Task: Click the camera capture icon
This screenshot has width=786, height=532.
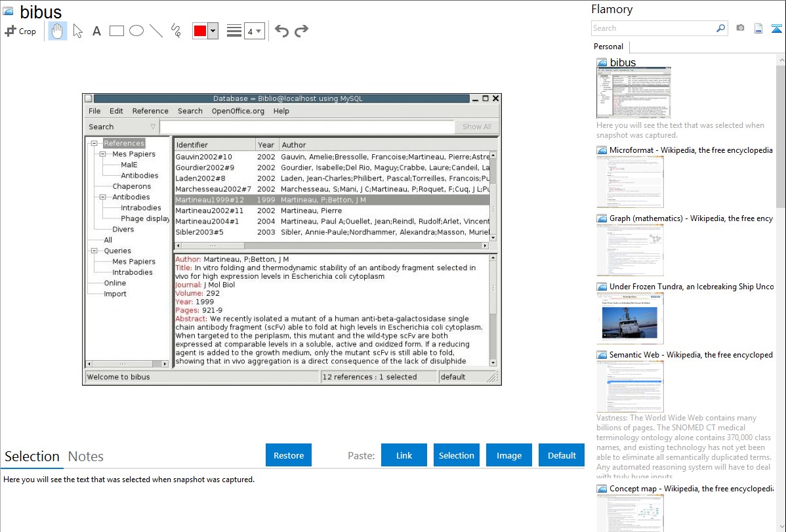Action: coord(740,28)
